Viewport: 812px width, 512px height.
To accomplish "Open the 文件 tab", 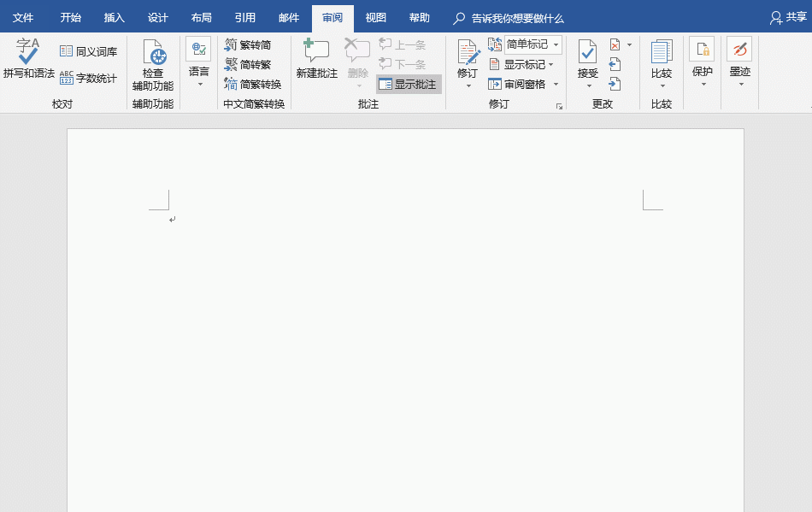I will pos(23,18).
